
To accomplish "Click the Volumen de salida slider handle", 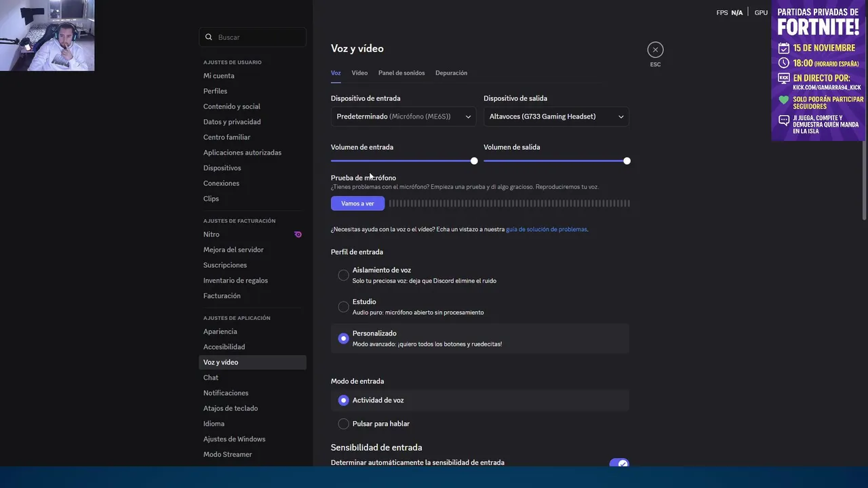I will pos(627,161).
